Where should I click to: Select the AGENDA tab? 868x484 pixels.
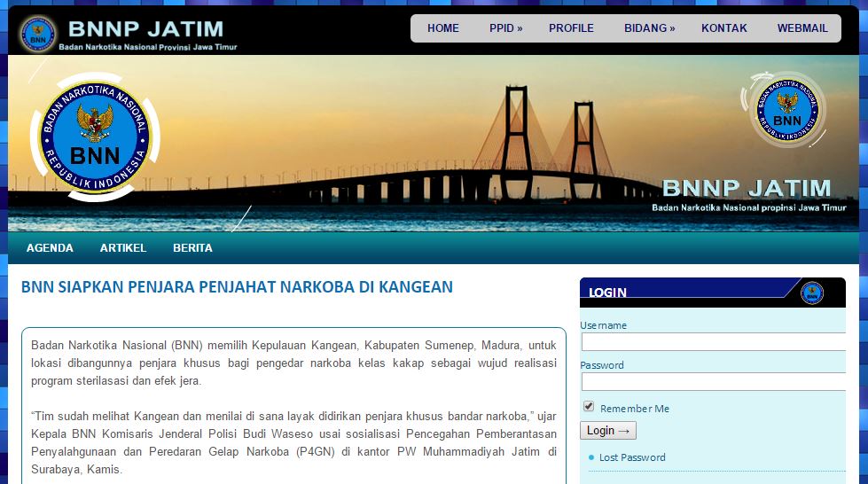(50, 248)
